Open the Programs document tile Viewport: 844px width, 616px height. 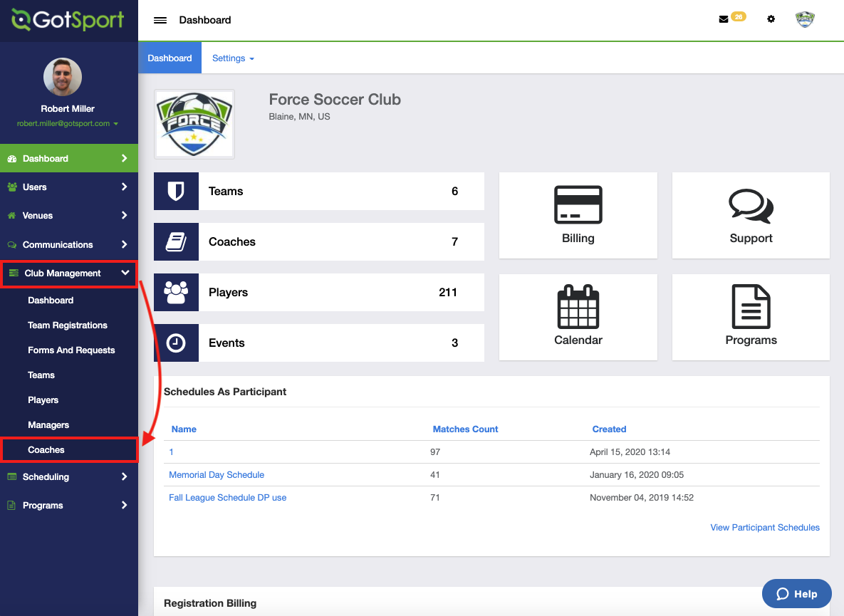point(751,317)
